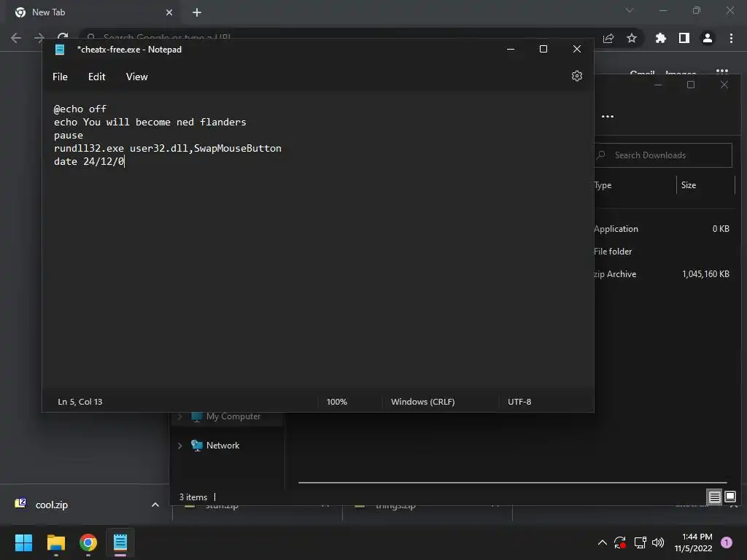Click the Chrome share page icon

click(608, 38)
